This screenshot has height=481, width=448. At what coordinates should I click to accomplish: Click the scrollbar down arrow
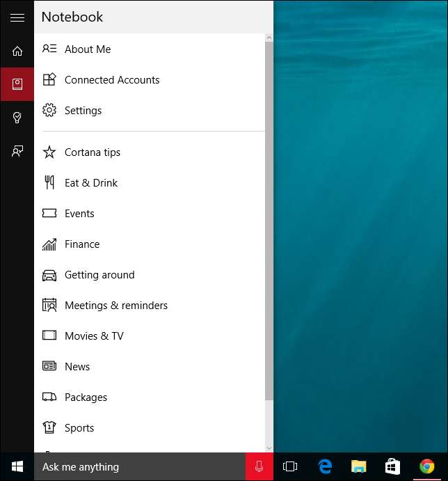[x=269, y=448]
